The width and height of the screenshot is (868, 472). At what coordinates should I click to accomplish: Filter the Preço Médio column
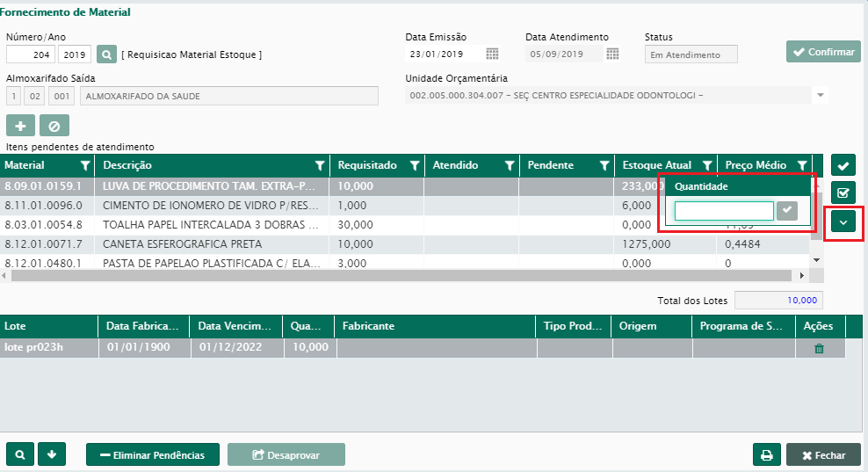click(x=802, y=165)
